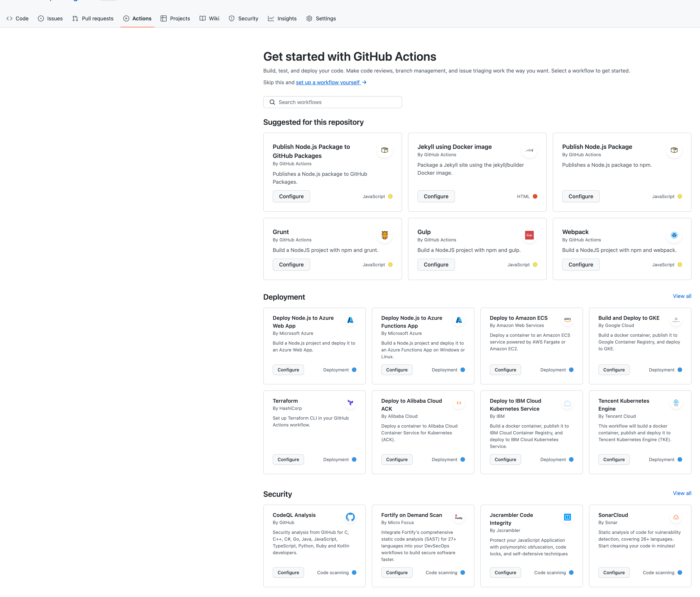Click the SonarCloud orange logo icon
Viewport: 700px width, 597px height.
click(676, 517)
